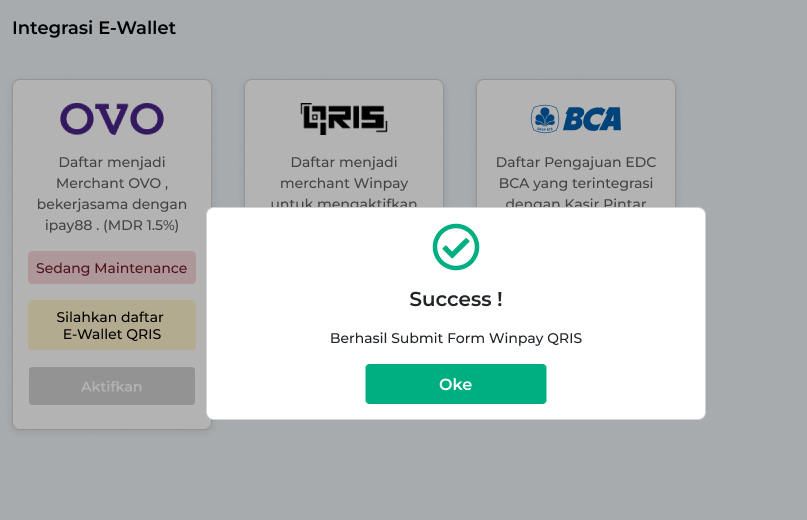Click the disabled Aktifkan button
Screen dimensions: 807x520
[x=112, y=386]
